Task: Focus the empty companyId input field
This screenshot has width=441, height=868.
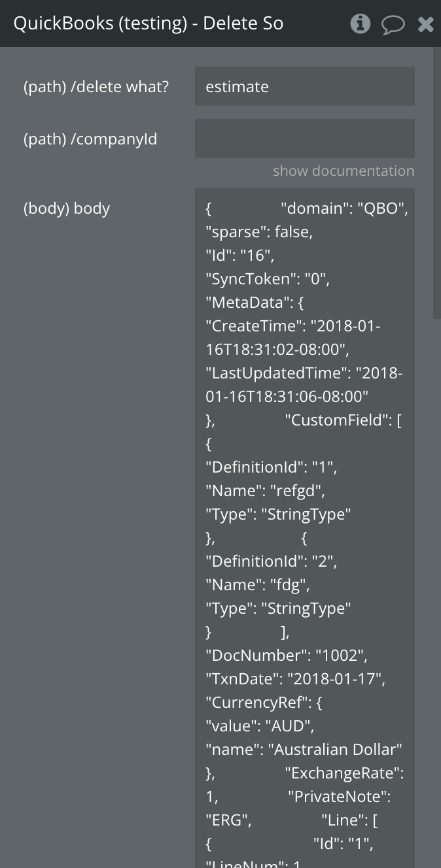Action: (x=304, y=139)
